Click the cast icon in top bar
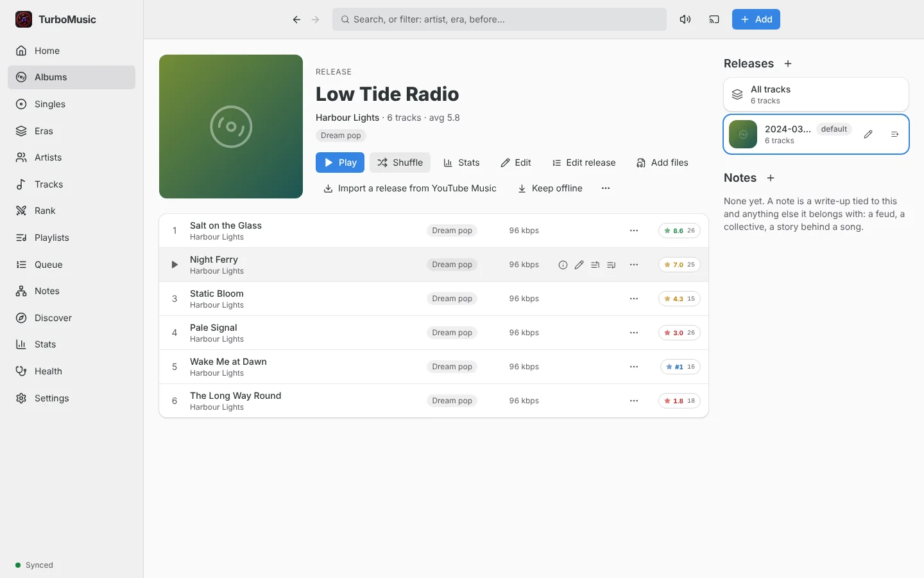Image resolution: width=924 pixels, height=578 pixels. 714,19
